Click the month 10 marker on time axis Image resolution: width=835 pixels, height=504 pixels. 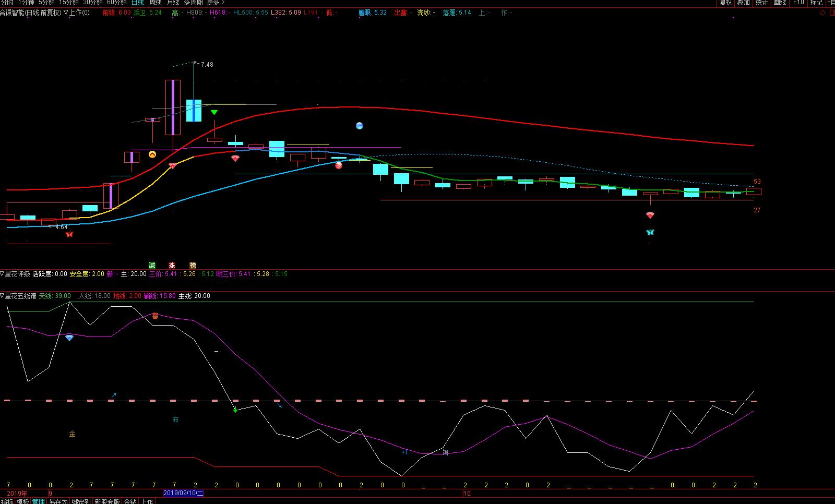[467, 493]
